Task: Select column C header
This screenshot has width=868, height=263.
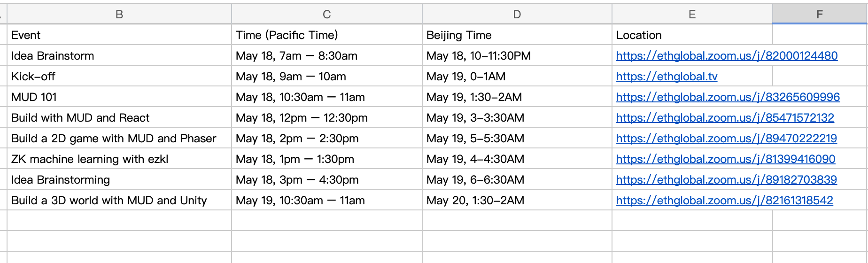Action: point(327,15)
